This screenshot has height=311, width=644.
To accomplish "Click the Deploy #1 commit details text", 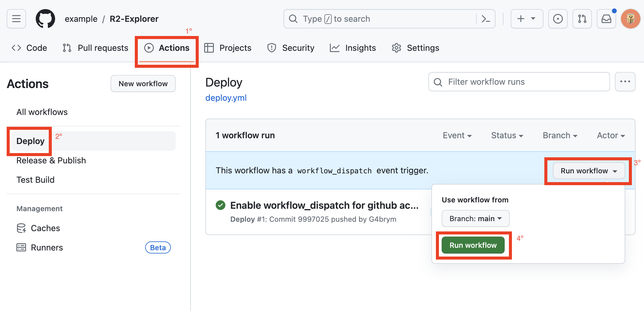I will (313, 219).
